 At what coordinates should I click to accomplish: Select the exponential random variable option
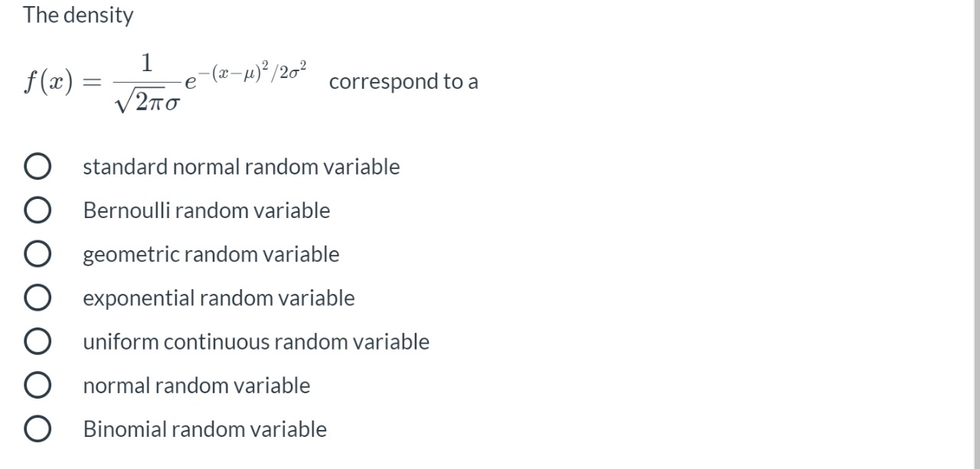[38, 298]
